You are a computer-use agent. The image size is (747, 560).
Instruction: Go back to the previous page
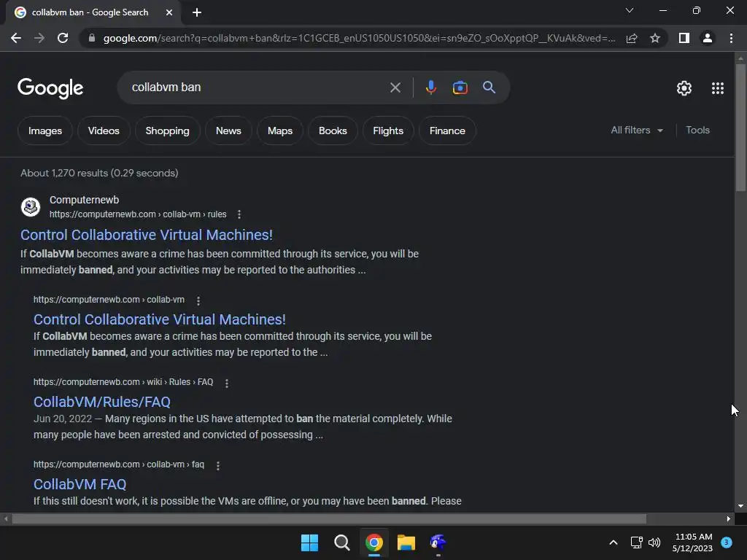point(16,38)
